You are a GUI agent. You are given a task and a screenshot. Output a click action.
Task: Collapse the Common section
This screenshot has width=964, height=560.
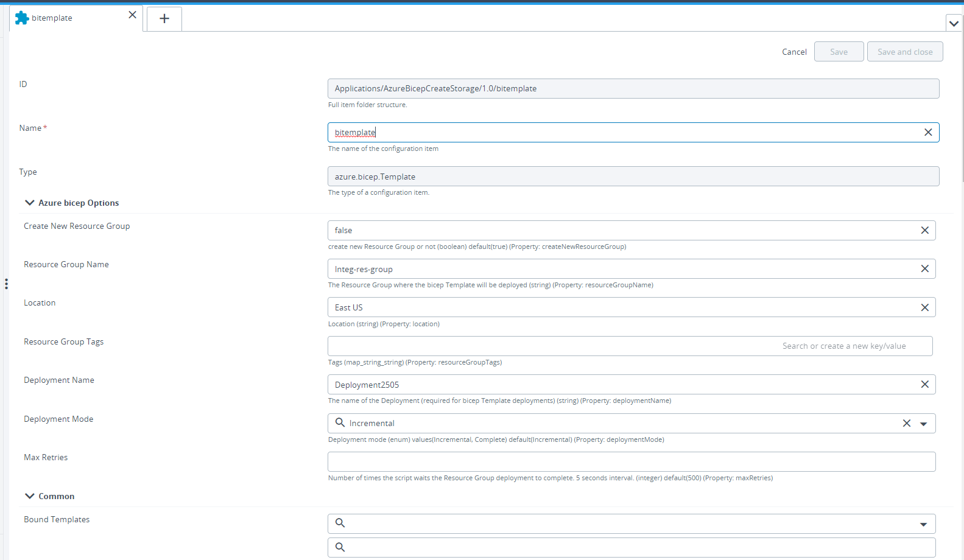[29, 496]
